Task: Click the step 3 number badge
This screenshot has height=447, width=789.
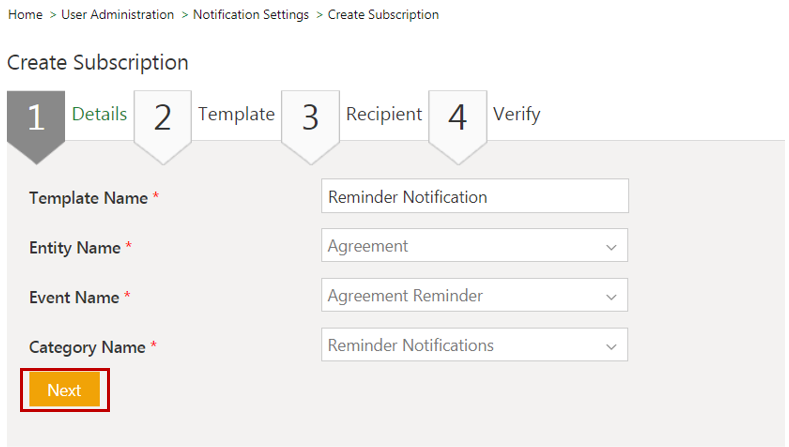Action: pyautogui.click(x=310, y=118)
